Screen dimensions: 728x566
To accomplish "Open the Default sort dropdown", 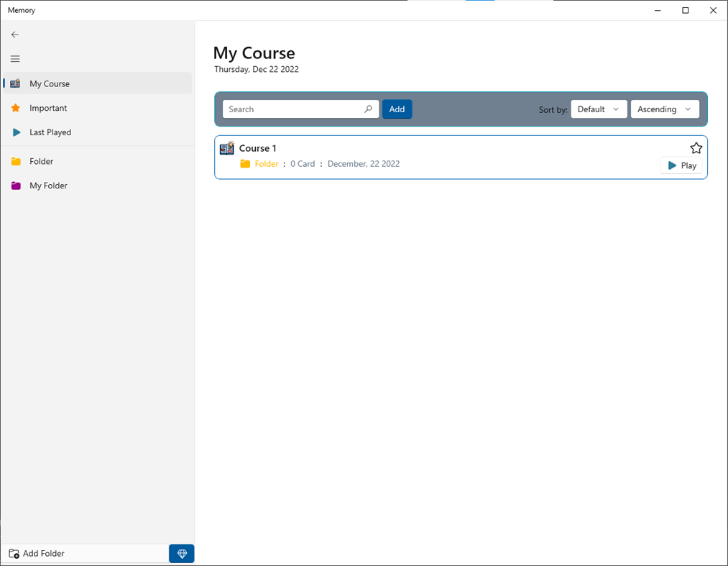I will click(599, 109).
